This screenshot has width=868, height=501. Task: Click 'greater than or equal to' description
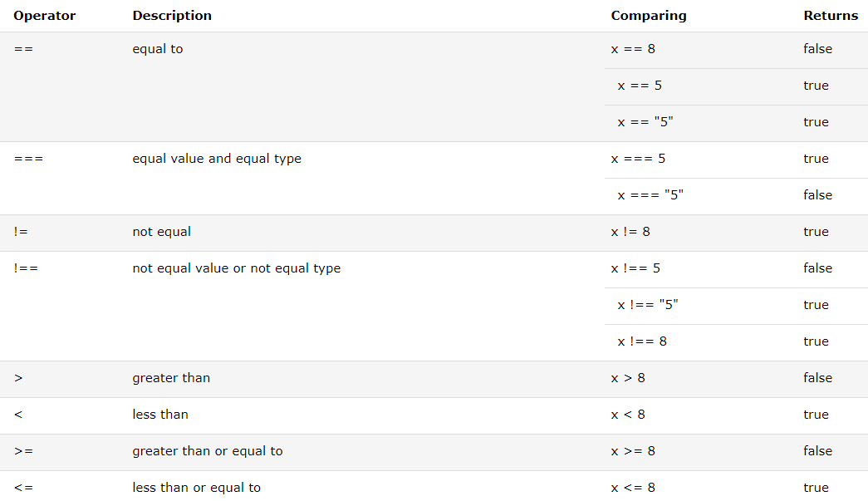click(x=207, y=451)
